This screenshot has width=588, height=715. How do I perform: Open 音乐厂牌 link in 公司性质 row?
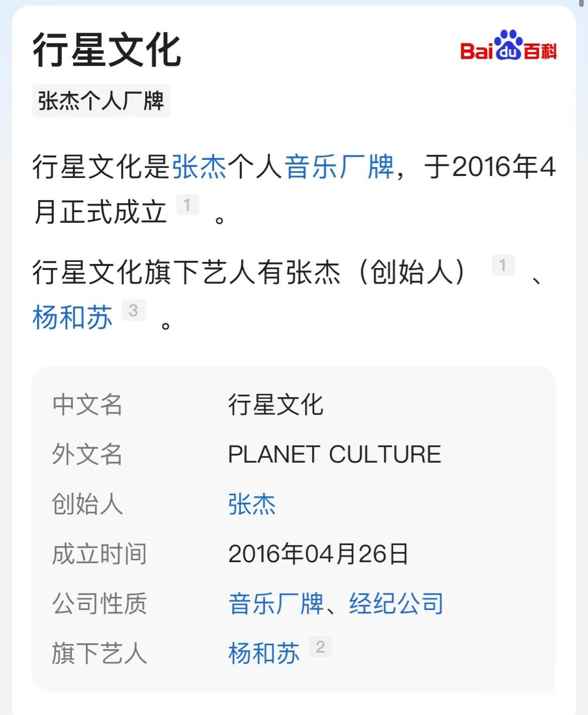[276, 603]
